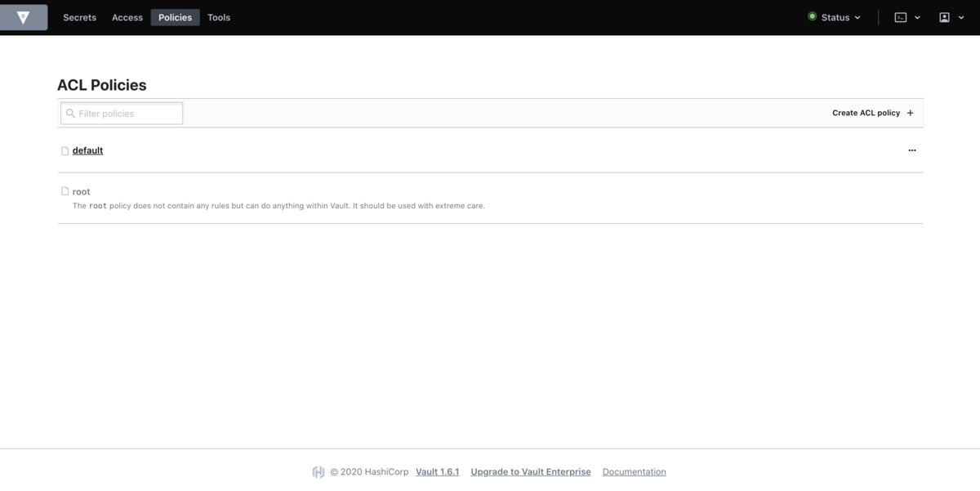
Task: Open the Vault 1.6.1 version link
Action: [438, 471]
